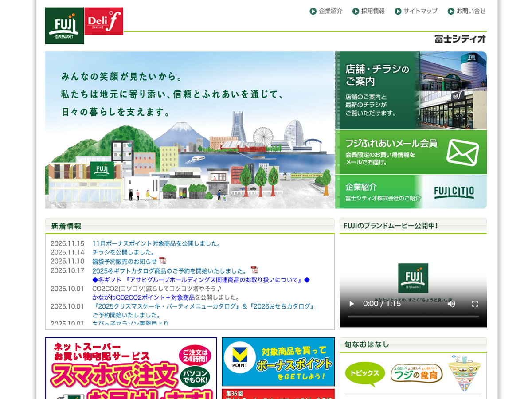Open お問い合せ contact page link

pyautogui.click(x=466, y=11)
